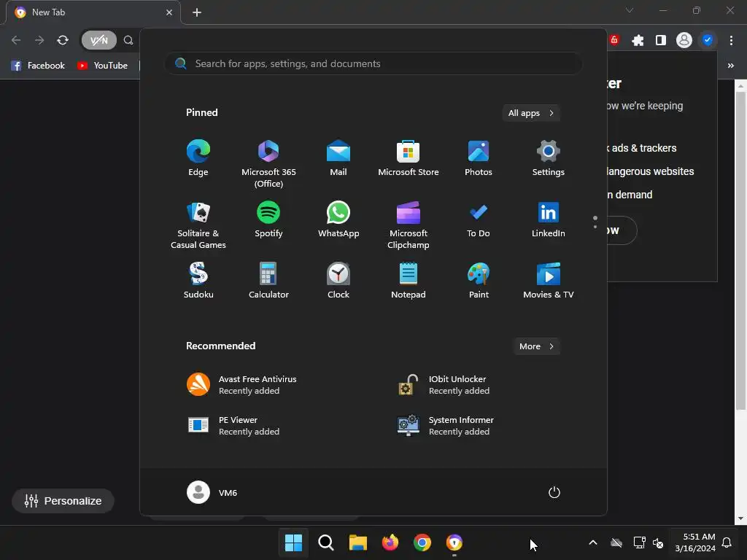The height and width of the screenshot is (560, 747).
Task: Show more bookmarks chevron
Action: point(731,66)
